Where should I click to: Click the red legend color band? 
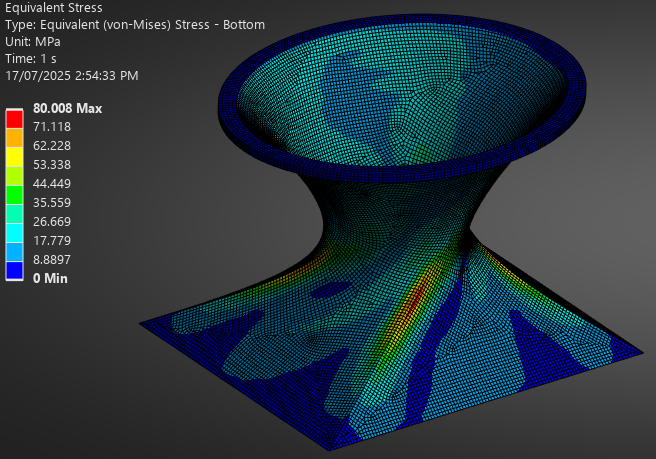[14, 119]
